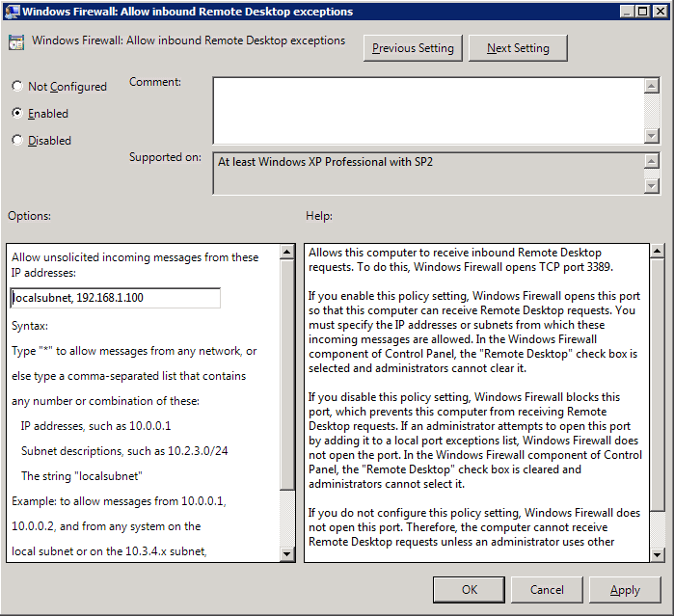Viewport: 674px width, 616px height.
Task: Click the policy setting icon beside the heading
Action: [16, 43]
